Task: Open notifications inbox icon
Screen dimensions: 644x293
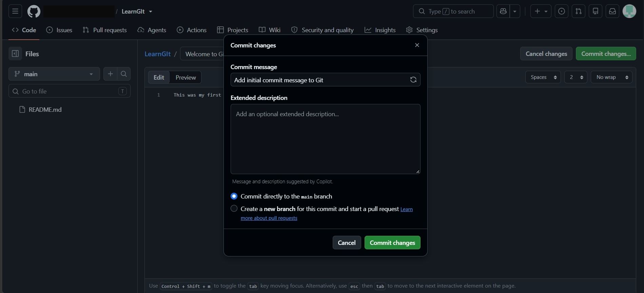Action: click(x=612, y=11)
